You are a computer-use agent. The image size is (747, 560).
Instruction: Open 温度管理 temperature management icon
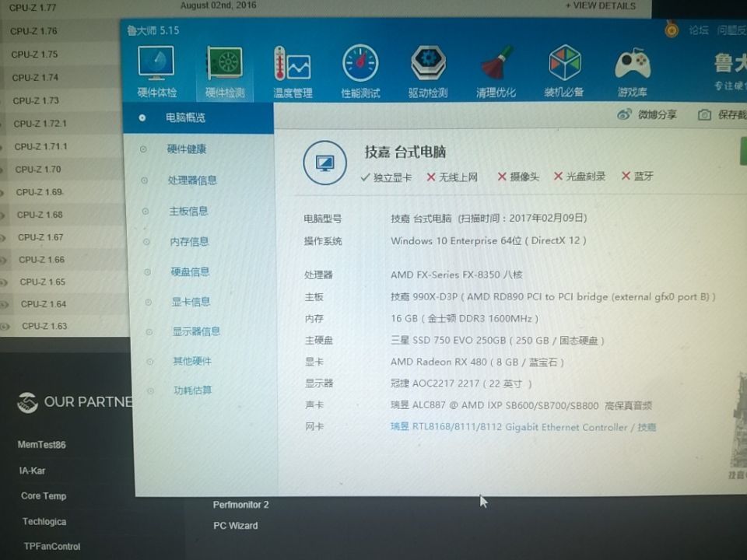coord(292,64)
